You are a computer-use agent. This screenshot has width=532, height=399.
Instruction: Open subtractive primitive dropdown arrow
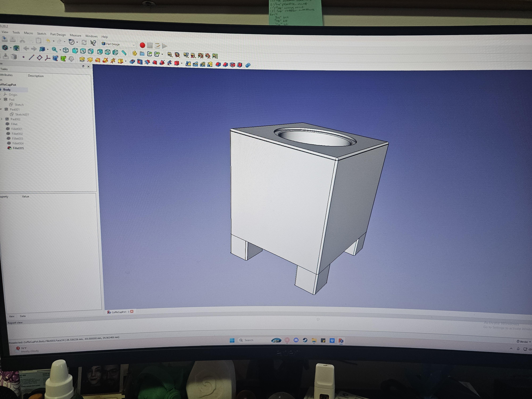182,63
